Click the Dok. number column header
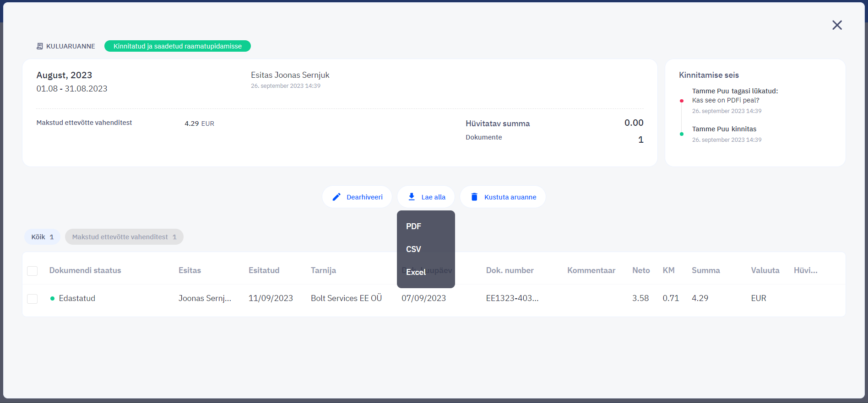Viewport: 868px width, 403px height. [510, 270]
